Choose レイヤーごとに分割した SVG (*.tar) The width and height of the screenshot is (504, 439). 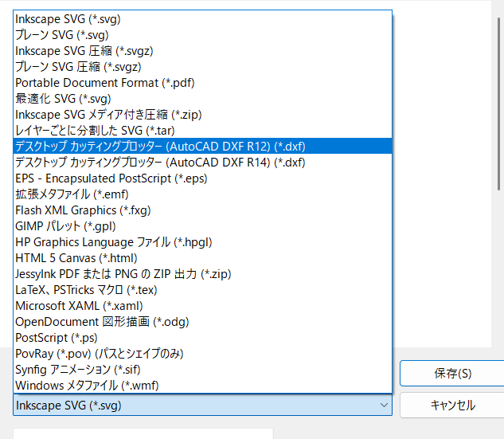coord(202,131)
